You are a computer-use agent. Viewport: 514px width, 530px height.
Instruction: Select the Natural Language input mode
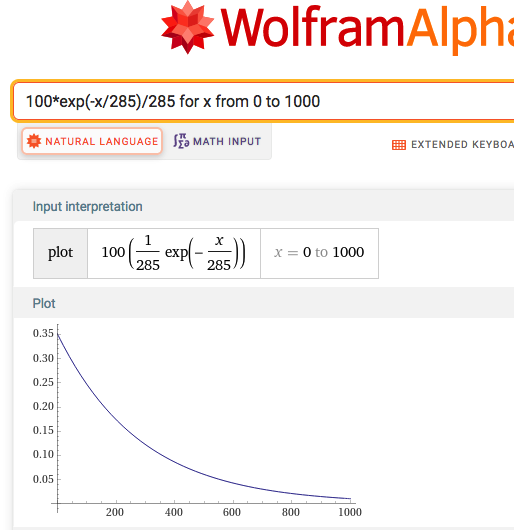92,141
